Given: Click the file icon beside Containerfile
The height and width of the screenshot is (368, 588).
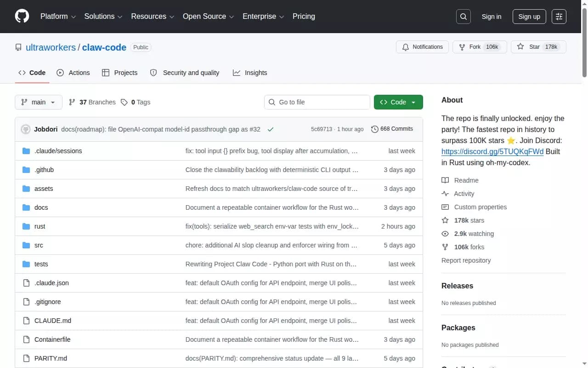Looking at the screenshot, I should [26, 339].
